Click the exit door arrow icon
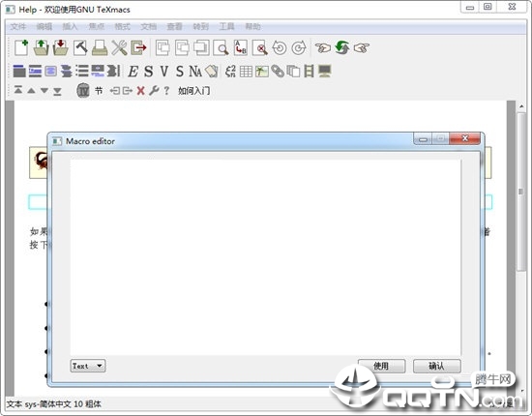 coord(138,47)
